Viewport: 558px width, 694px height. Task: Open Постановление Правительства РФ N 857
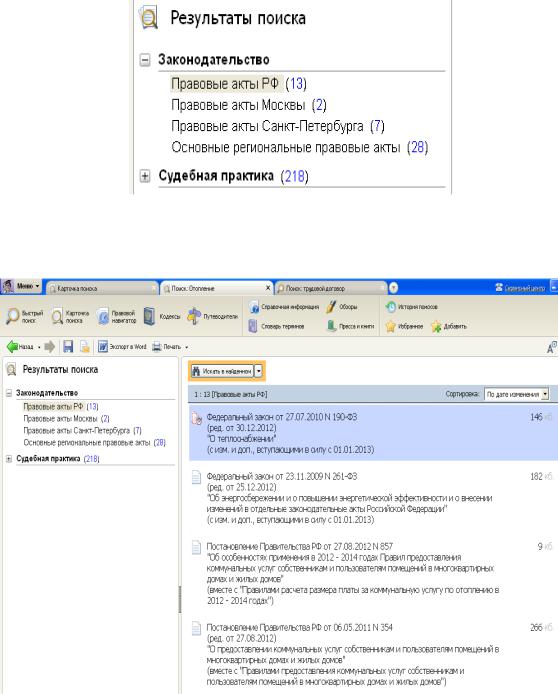(353, 573)
